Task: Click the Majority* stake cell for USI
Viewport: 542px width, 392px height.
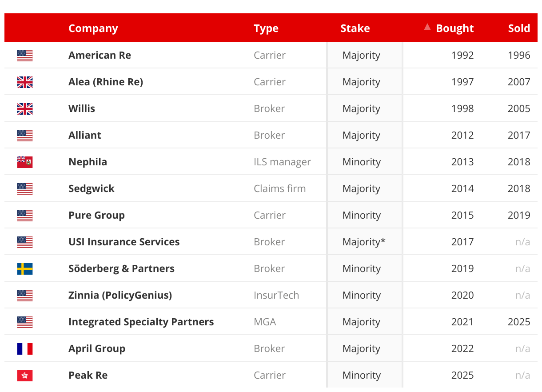Action: click(364, 242)
